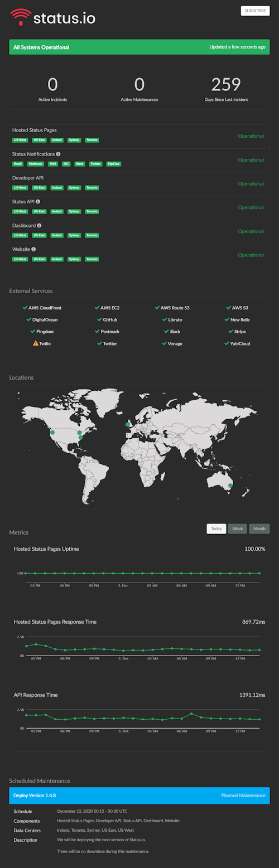The width and height of the screenshot is (279, 868).
Task: Click the warning triangle icon next to Twilio
Action: click(x=35, y=343)
